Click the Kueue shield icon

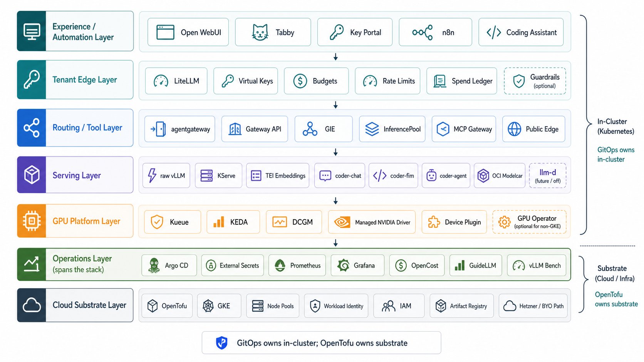click(x=157, y=222)
